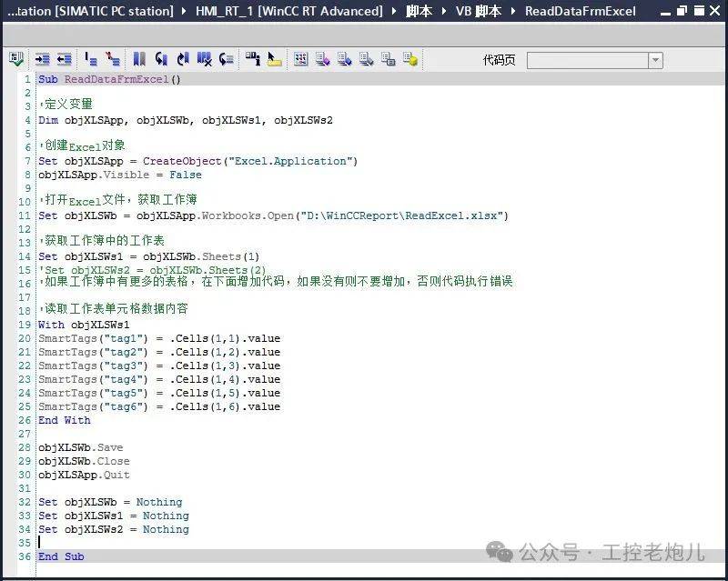Click the 'Set objXLSWs1 = objXLSWb.Sheets(1)' line
This screenshot has width=728, height=581.
pyautogui.click(x=148, y=256)
